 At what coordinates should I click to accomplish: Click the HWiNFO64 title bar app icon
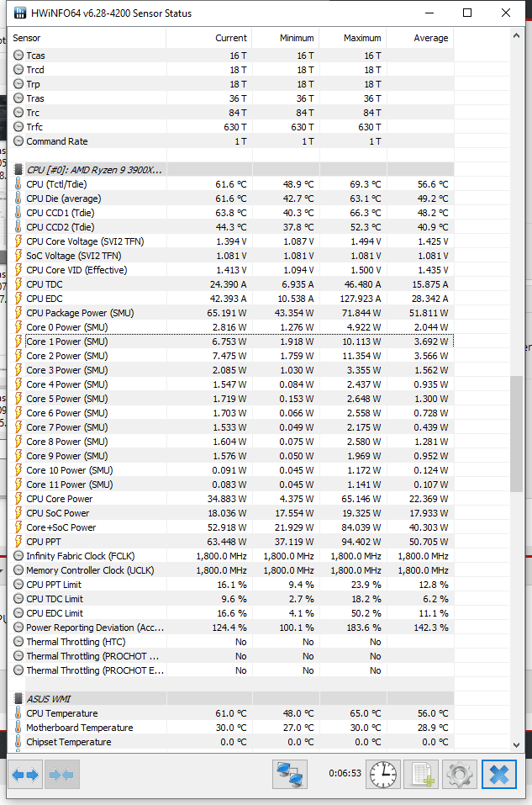[x=19, y=13]
